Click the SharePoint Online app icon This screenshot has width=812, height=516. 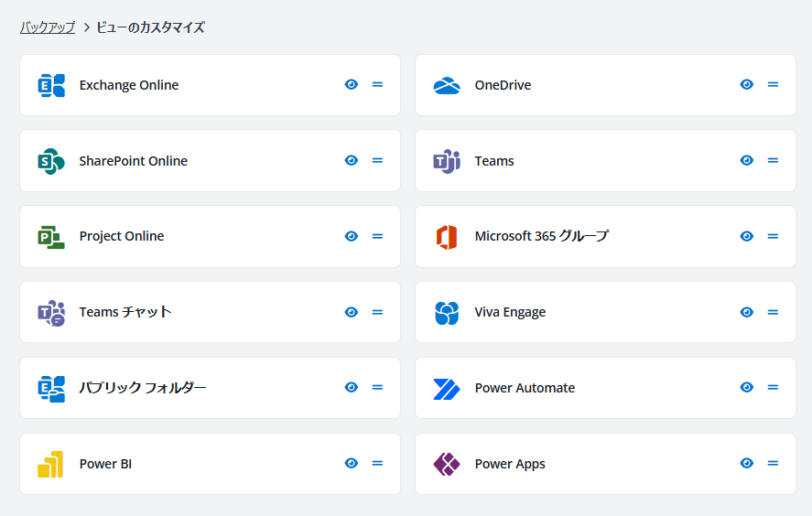(51, 161)
